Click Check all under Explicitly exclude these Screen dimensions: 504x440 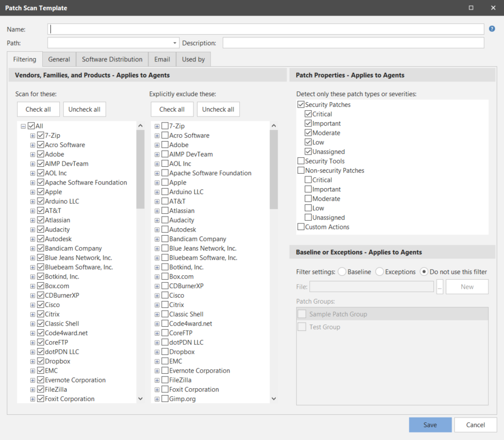(x=172, y=110)
